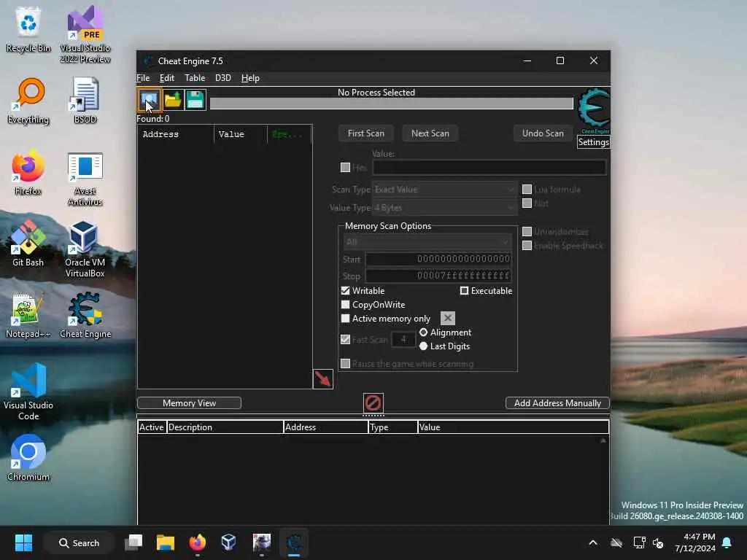This screenshot has height=560, width=747.
Task: Click the red arrow add-to-list icon
Action: pos(323,379)
